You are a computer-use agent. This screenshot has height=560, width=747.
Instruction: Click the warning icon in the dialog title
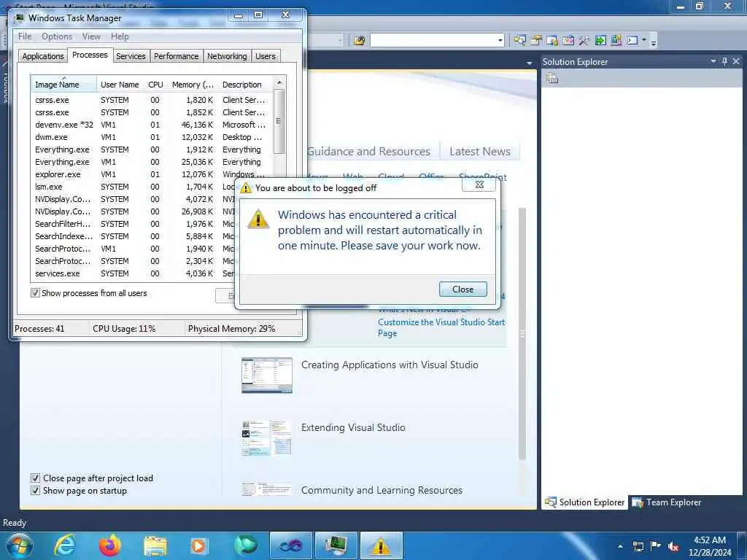tap(246, 187)
